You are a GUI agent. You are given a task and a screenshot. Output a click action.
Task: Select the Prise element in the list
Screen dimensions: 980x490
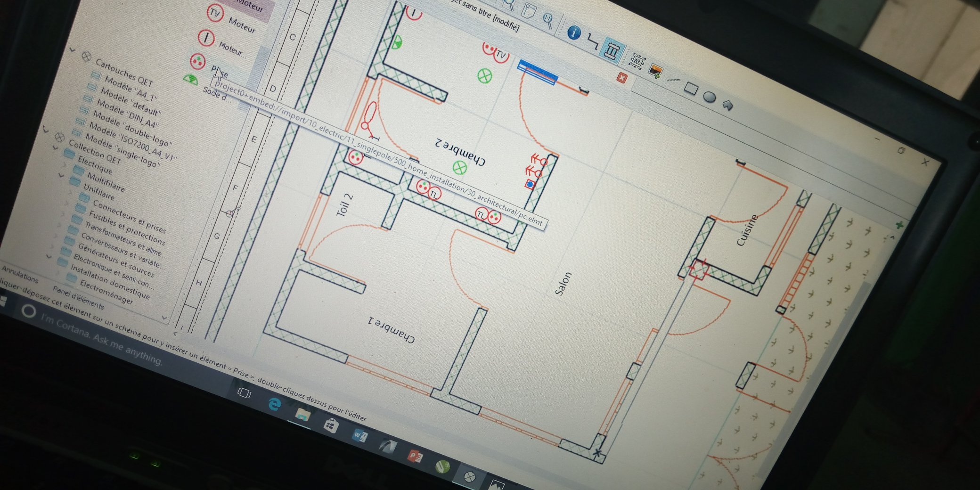click(219, 71)
